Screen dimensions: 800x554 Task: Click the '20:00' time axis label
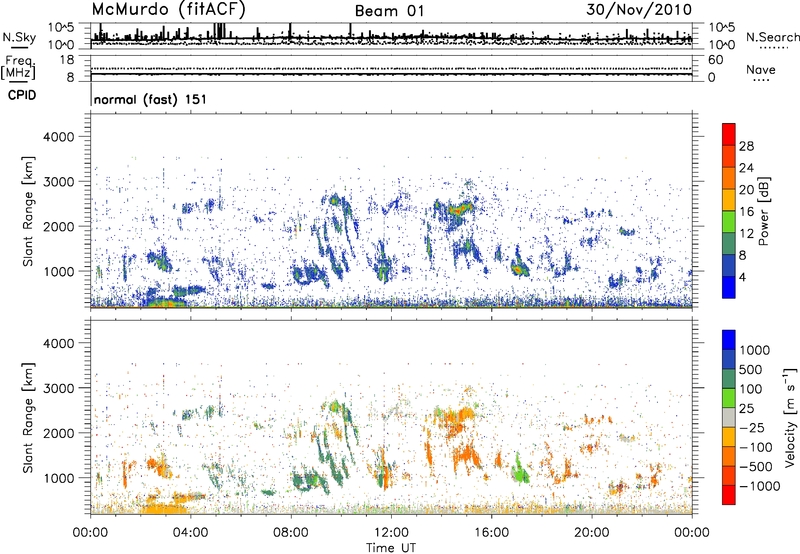point(591,533)
